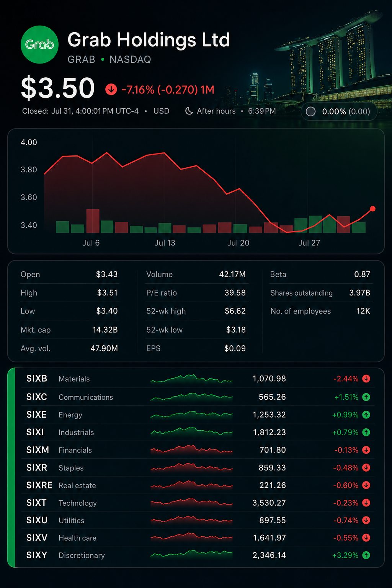Open the SIXE Energy index
Image resolution: width=392 pixels, height=588 pixels.
[198, 415]
